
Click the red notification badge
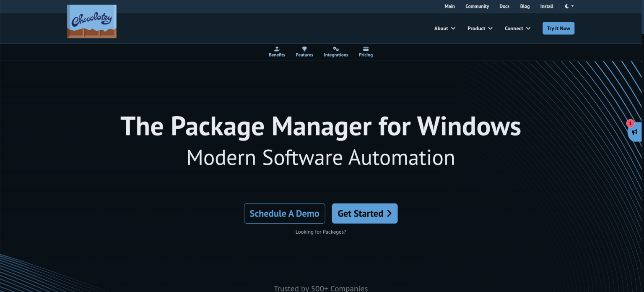pyautogui.click(x=630, y=123)
